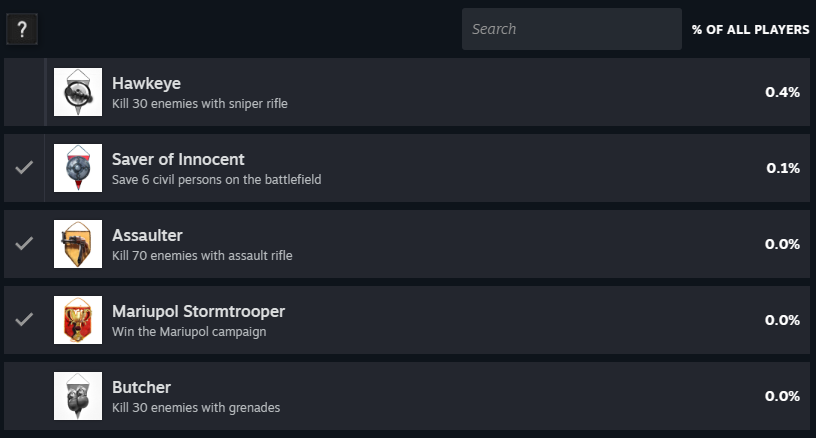Select 'Kill 30 enemies with sniper rifle' text
The height and width of the screenshot is (438, 816).
pos(200,104)
